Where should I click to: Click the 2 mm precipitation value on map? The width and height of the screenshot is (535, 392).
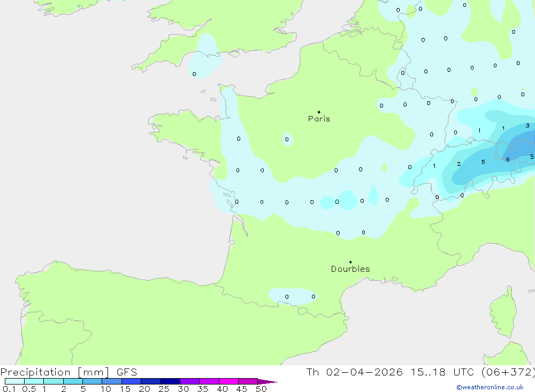coord(458,164)
